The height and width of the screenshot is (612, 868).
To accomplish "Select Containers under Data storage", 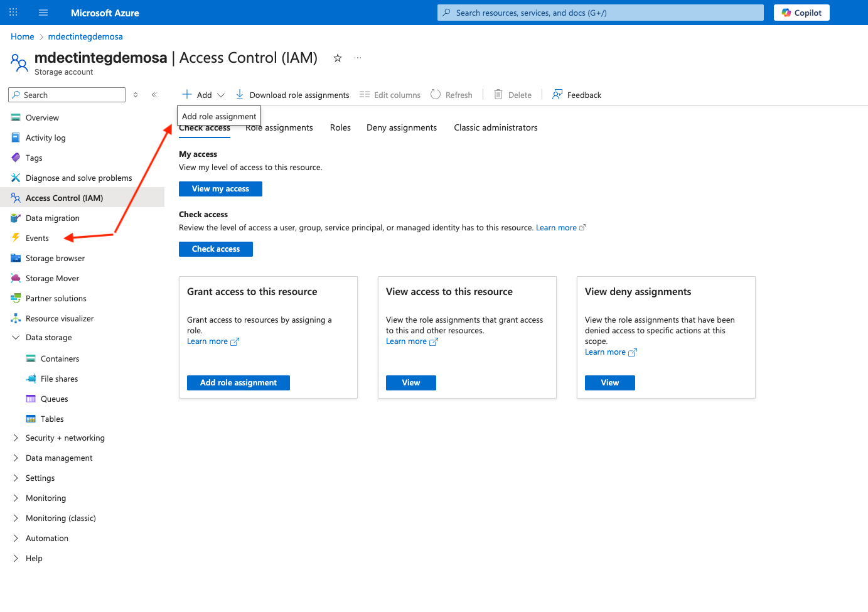I will pyautogui.click(x=60, y=359).
